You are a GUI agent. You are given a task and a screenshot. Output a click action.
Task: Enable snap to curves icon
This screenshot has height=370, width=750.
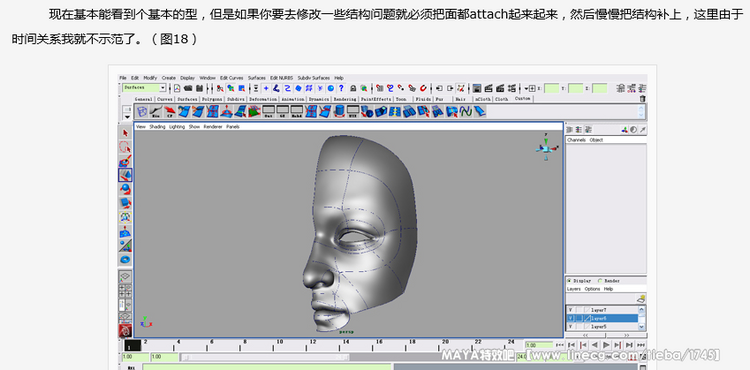pos(390,88)
